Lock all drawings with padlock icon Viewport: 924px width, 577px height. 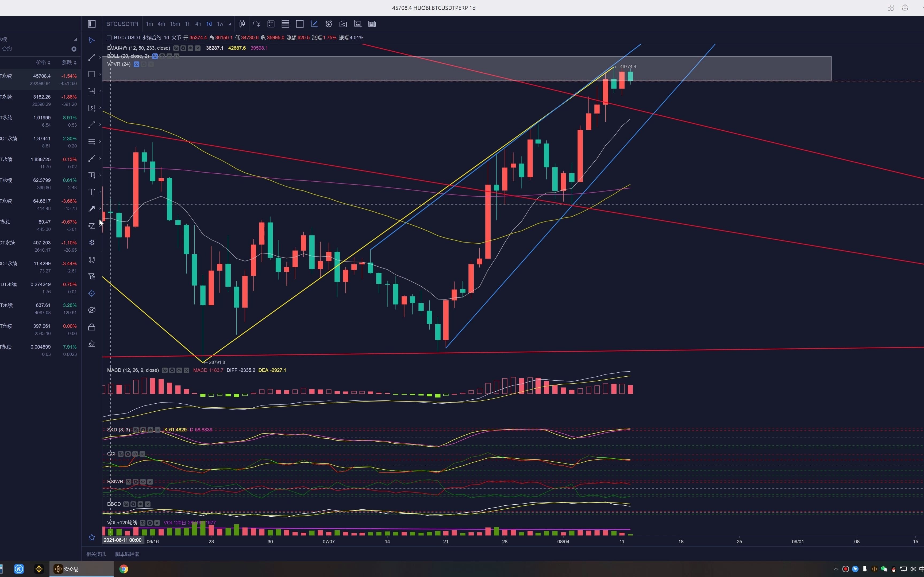pyautogui.click(x=92, y=327)
